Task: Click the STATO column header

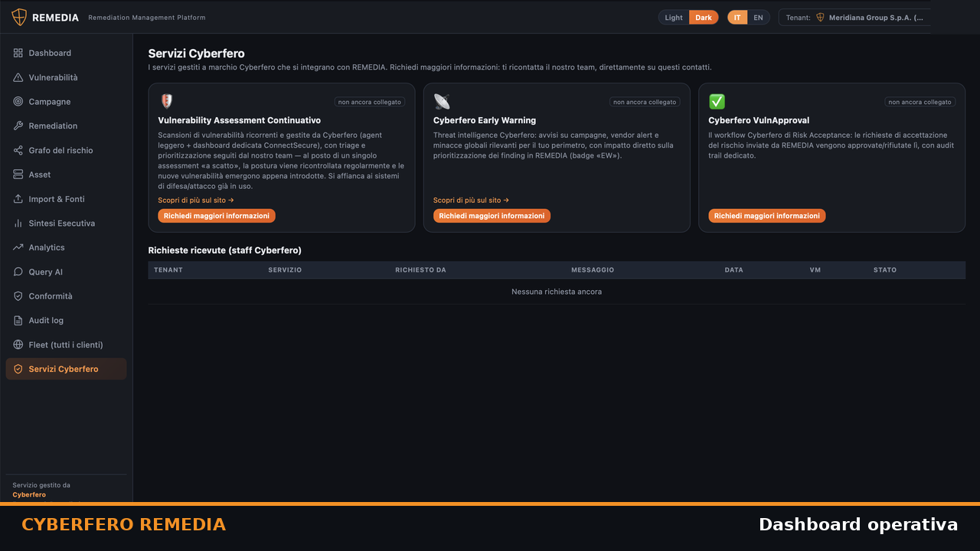Action: [x=885, y=270]
